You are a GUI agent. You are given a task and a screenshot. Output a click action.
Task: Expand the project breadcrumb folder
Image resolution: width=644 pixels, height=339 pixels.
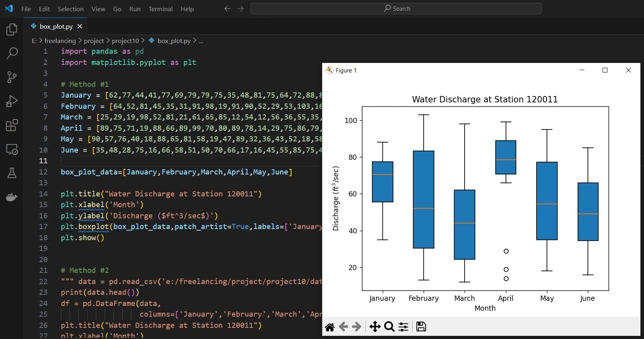pyautogui.click(x=94, y=41)
